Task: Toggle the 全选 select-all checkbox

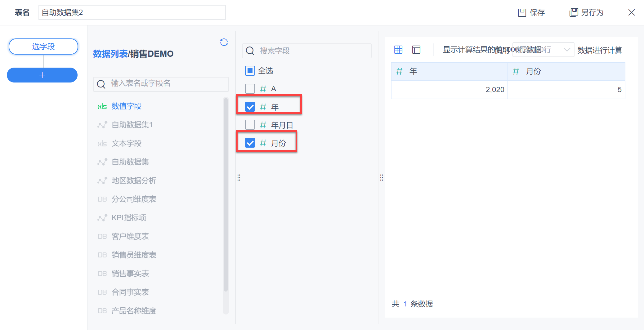Action: pos(250,71)
